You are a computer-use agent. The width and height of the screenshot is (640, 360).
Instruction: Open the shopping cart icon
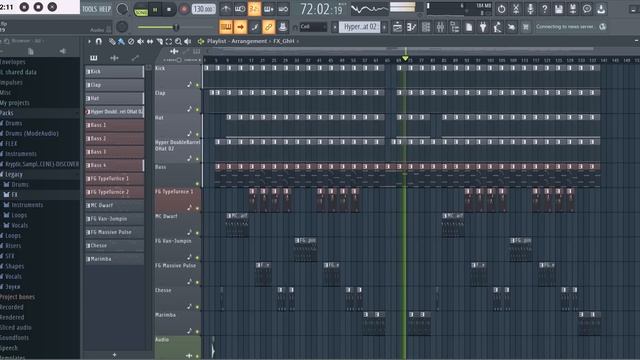coord(526,27)
